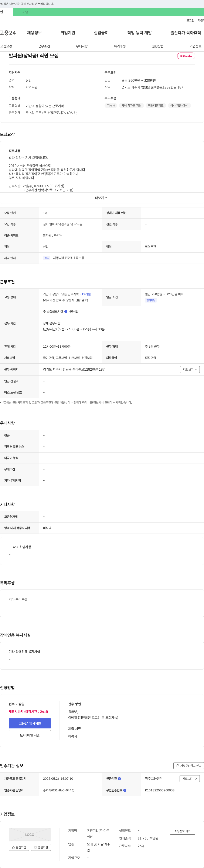
Task: Open 지도 보기 for 파주고용센터
Action: (x=190, y=779)
